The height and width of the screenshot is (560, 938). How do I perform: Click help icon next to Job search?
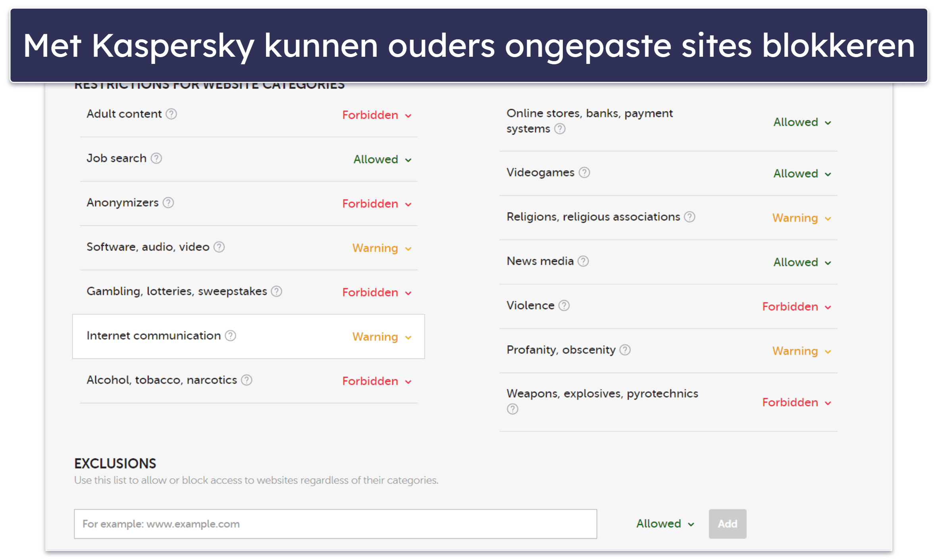(156, 158)
